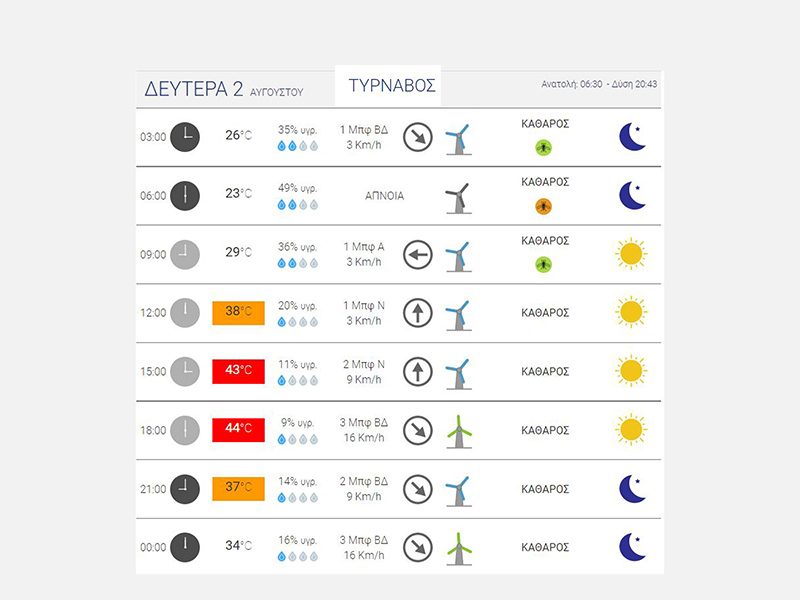800x600 pixels.
Task: Click the left-pointing wind arrow at 09:00
Action: coord(417,255)
